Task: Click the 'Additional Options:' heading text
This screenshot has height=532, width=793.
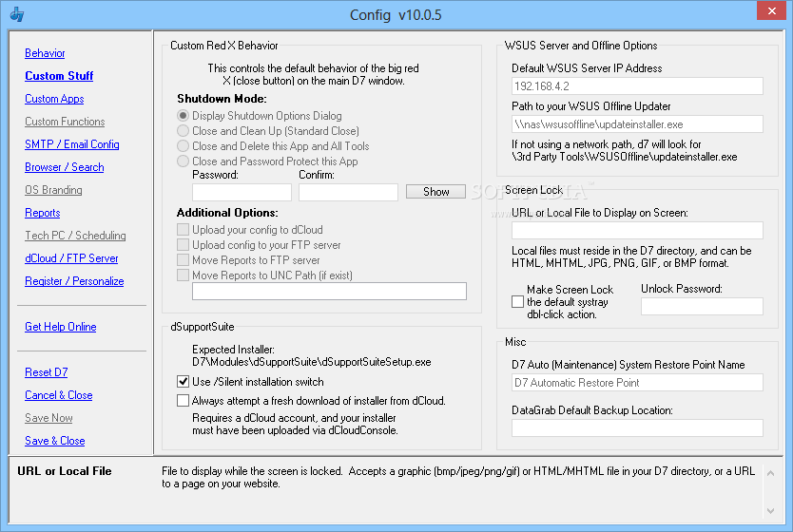Action: [227, 213]
